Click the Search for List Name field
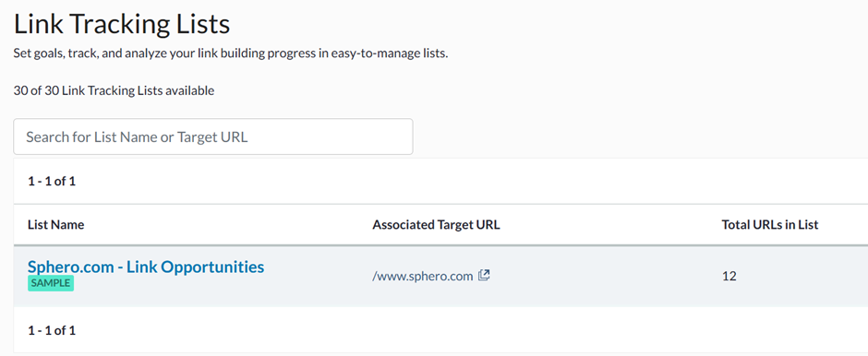The height and width of the screenshot is (356, 868). tap(213, 136)
